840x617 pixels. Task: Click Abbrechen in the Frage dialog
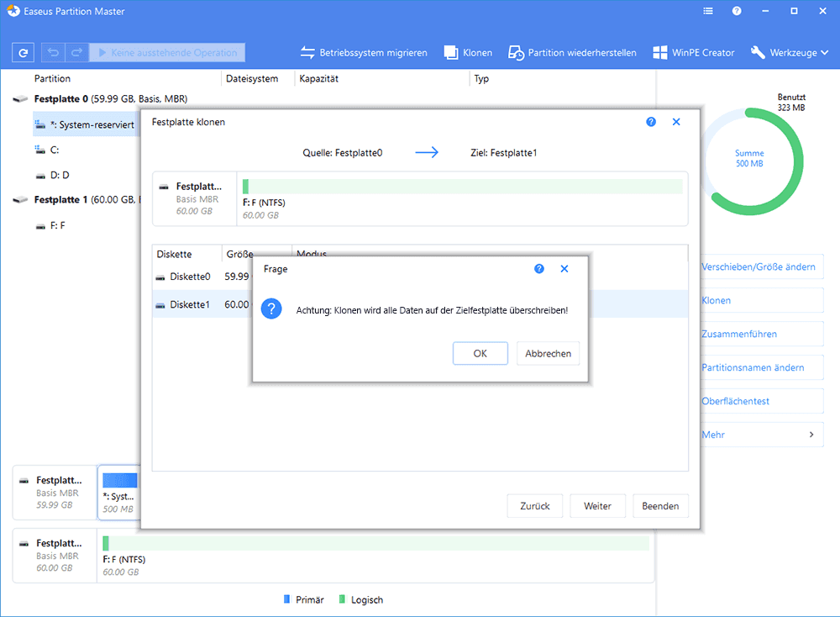(x=548, y=353)
